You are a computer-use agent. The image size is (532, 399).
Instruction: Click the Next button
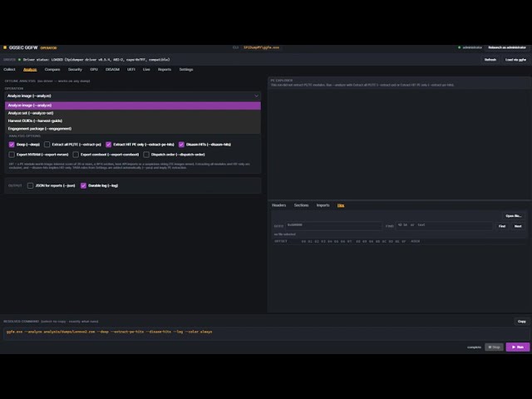(518, 226)
